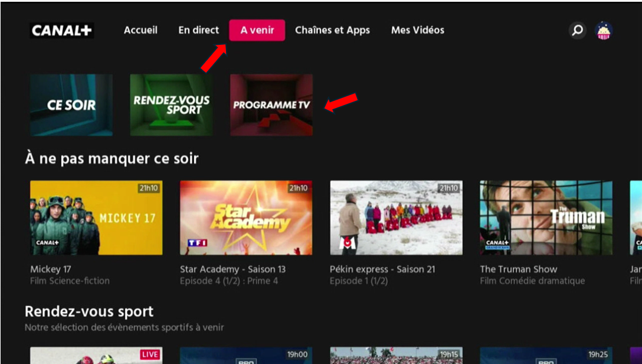This screenshot has width=642, height=364.
Task: Open the Mes Vidéos tab
Action: (417, 30)
